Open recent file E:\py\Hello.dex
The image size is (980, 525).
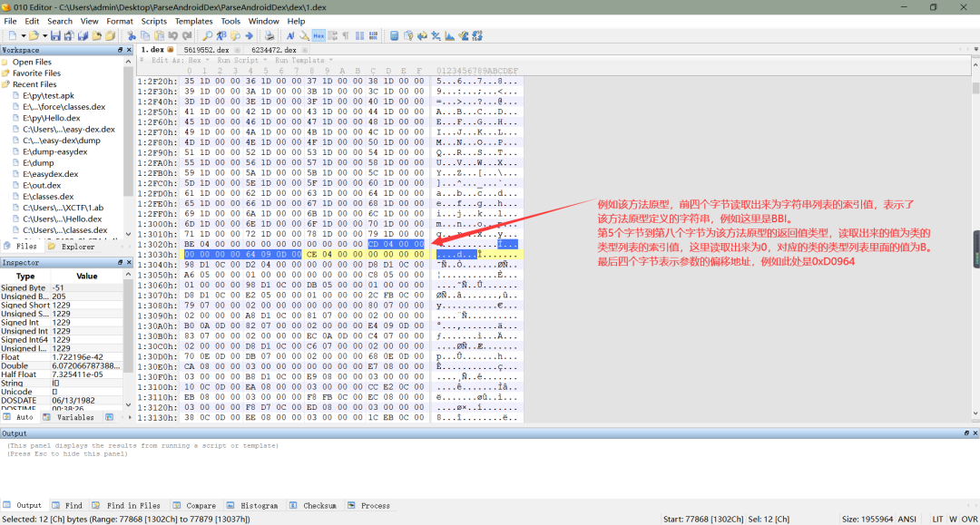pos(51,118)
